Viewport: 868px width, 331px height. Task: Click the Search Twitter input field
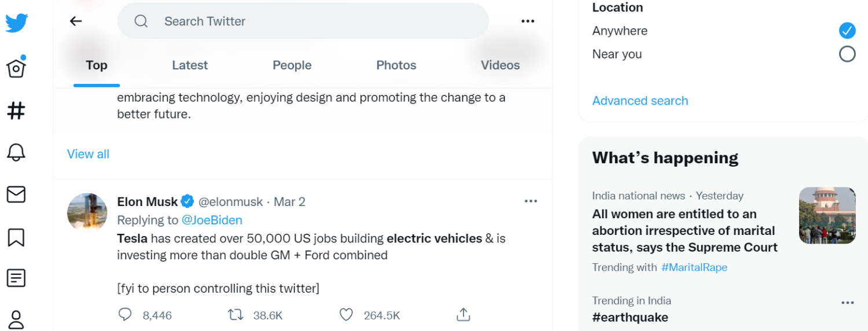pyautogui.click(x=312, y=21)
